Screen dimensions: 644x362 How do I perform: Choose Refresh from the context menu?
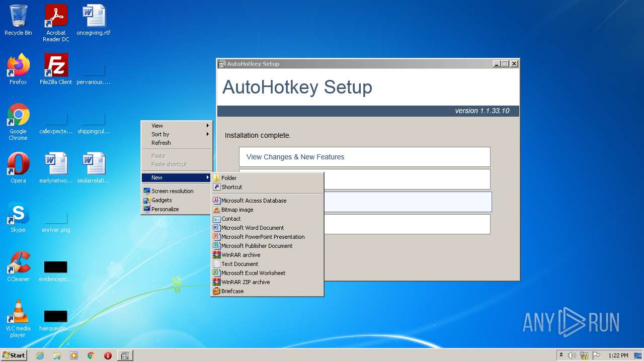coord(177,143)
